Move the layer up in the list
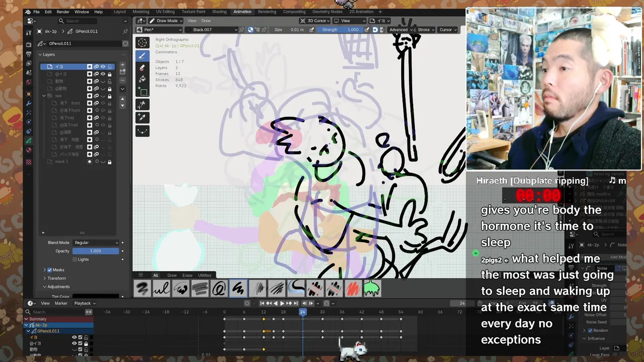Image resolution: width=644 pixels, height=362 pixels. [x=122, y=99]
